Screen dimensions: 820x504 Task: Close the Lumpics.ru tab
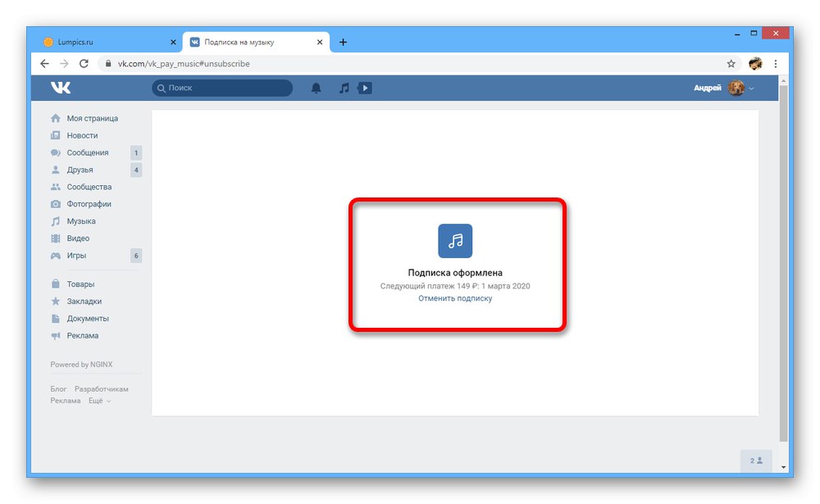pyautogui.click(x=173, y=43)
